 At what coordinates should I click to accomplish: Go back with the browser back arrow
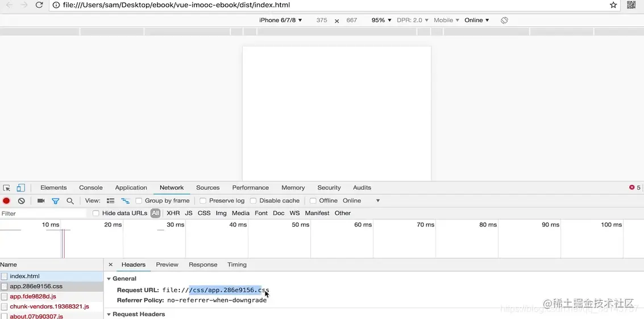(9, 5)
